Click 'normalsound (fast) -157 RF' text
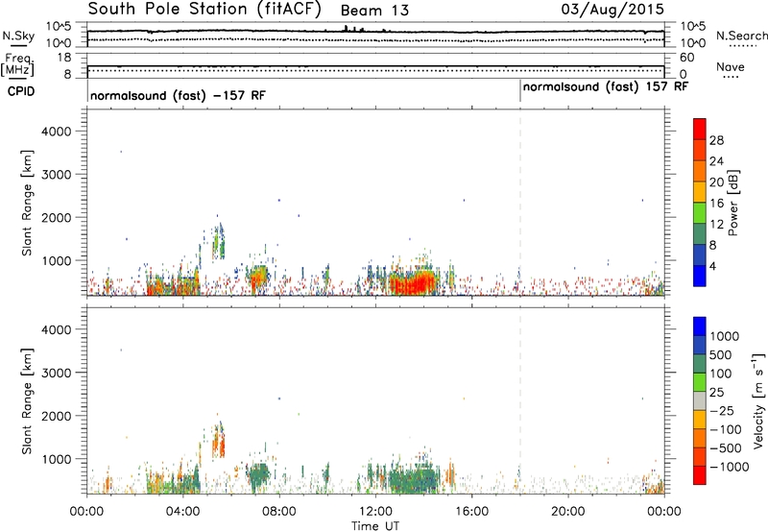The height and width of the screenshot is (532, 768). point(178,95)
